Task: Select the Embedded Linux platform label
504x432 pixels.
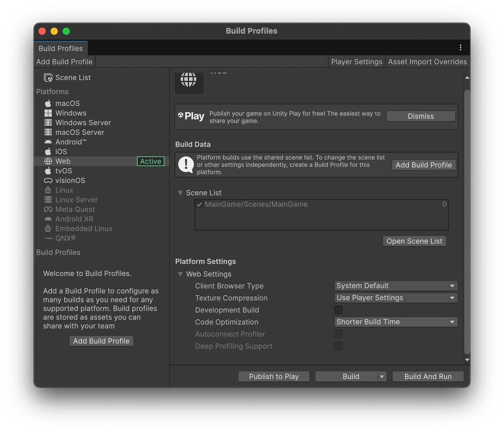Action: point(84,229)
